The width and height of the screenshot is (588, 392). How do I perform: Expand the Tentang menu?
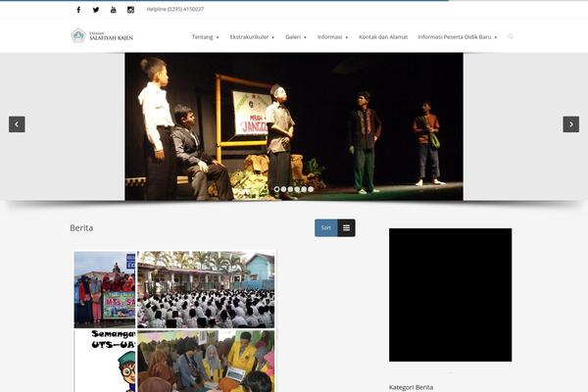[205, 37]
